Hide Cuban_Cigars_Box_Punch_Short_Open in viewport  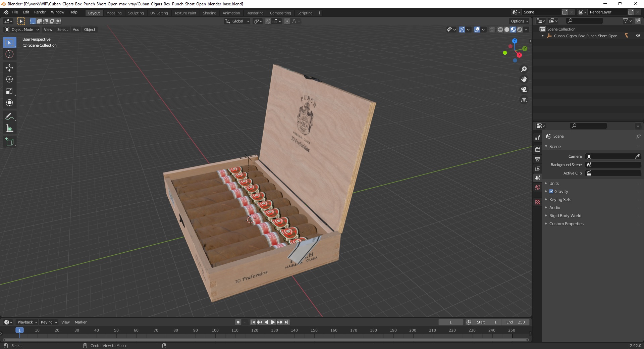tap(638, 36)
